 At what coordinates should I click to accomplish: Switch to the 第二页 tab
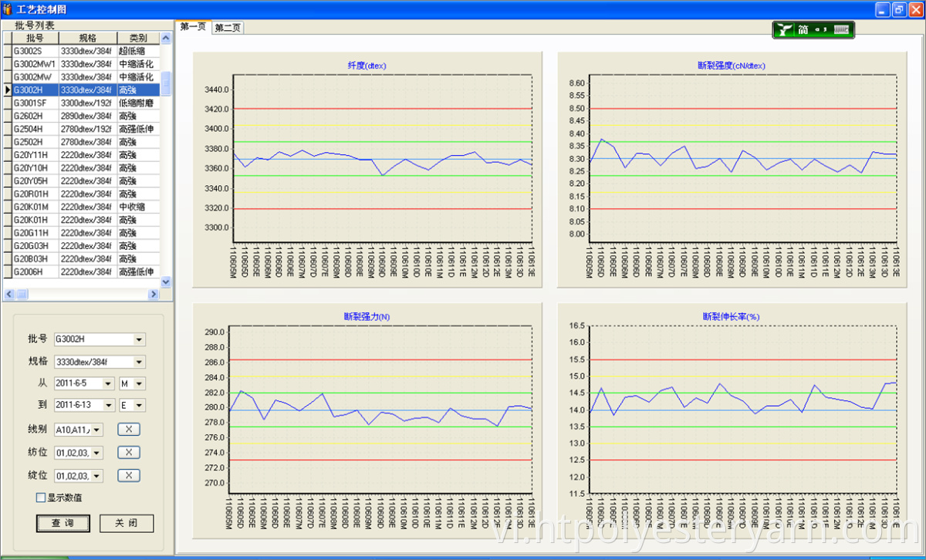coord(228,28)
